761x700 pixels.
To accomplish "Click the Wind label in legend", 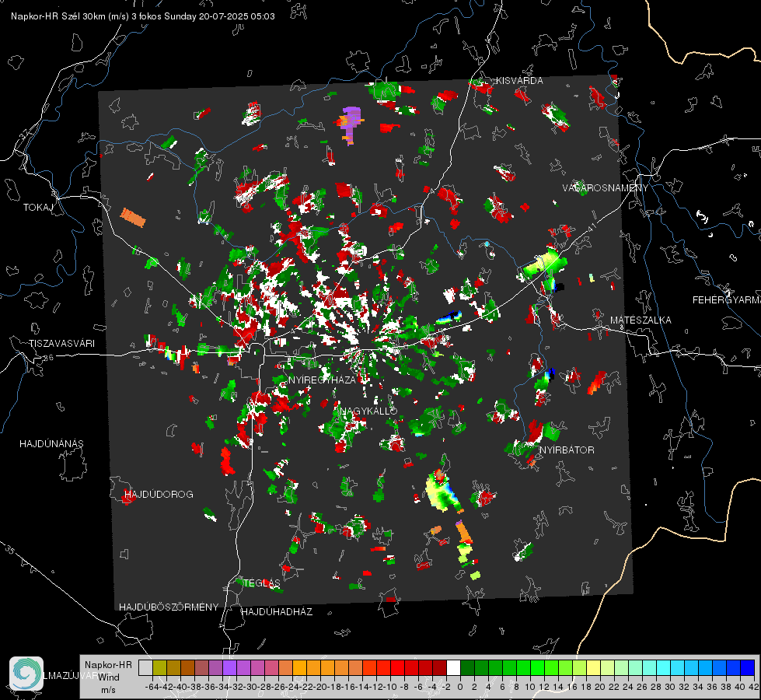I will tap(109, 677).
